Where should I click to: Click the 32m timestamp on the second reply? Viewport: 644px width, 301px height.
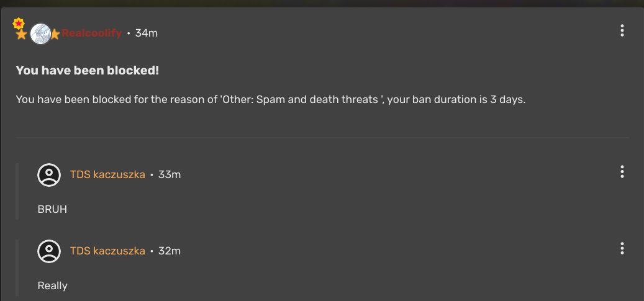pos(170,251)
